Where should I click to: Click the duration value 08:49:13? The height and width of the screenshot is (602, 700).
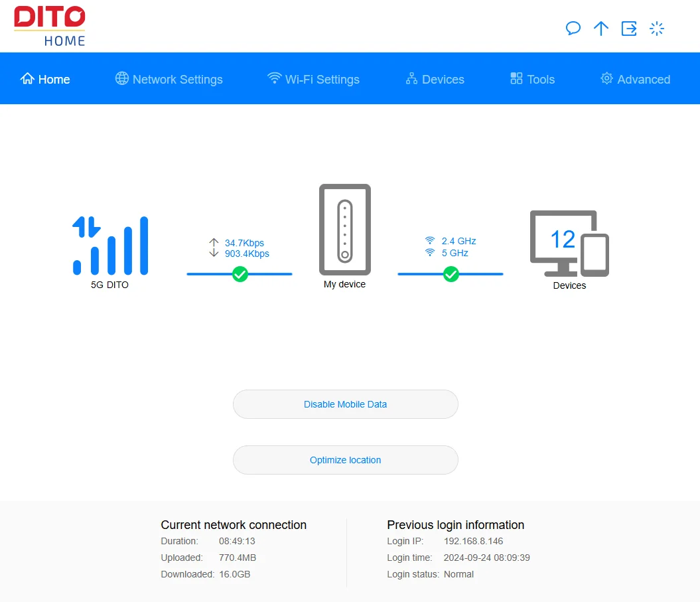coord(237,541)
